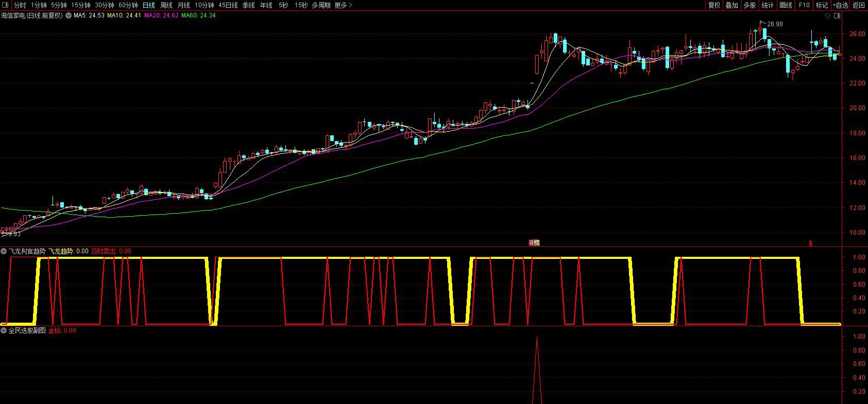The width and height of the screenshot is (868, 404).
Task: Select the 5分钟 period tab
Action: click(x=59, y=5)
